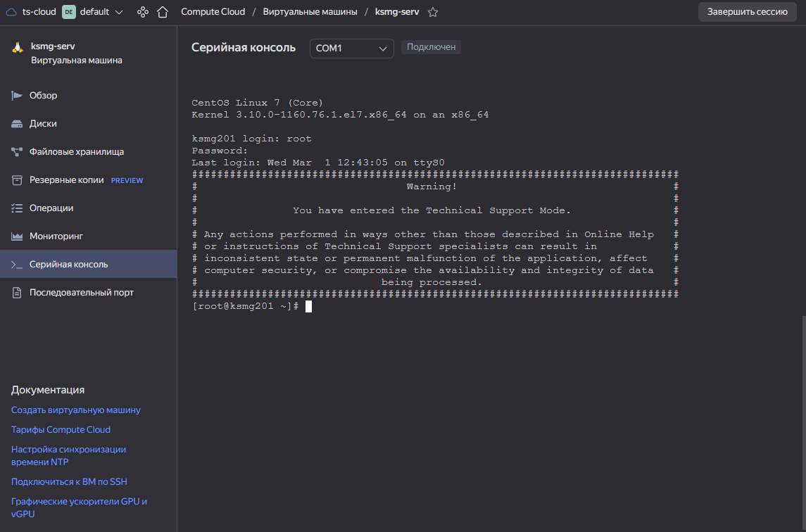Open the all services grid icon
This screenshot has width=806, height=532.
(143, 12)
